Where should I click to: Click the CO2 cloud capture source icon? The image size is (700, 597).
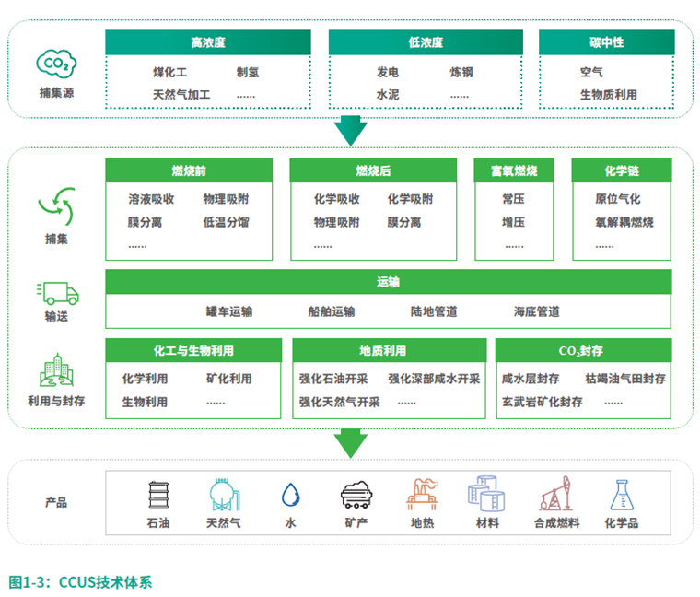click(56, 64)
